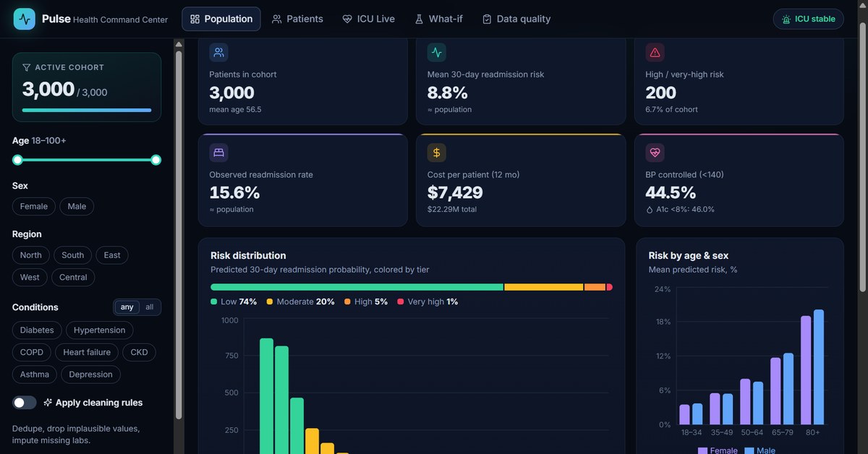Viewport: 868px width, 454px height.
Task: Filter by Depression condition
Action: click(90, 374)
